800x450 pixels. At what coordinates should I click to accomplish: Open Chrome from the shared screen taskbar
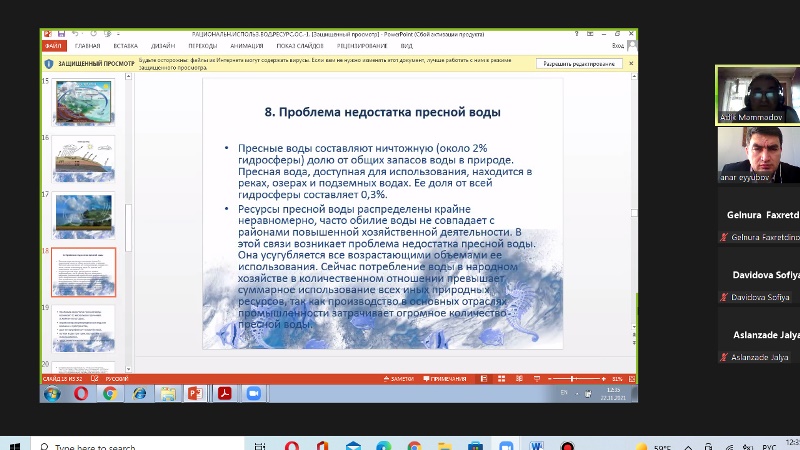tap(110, 393)
